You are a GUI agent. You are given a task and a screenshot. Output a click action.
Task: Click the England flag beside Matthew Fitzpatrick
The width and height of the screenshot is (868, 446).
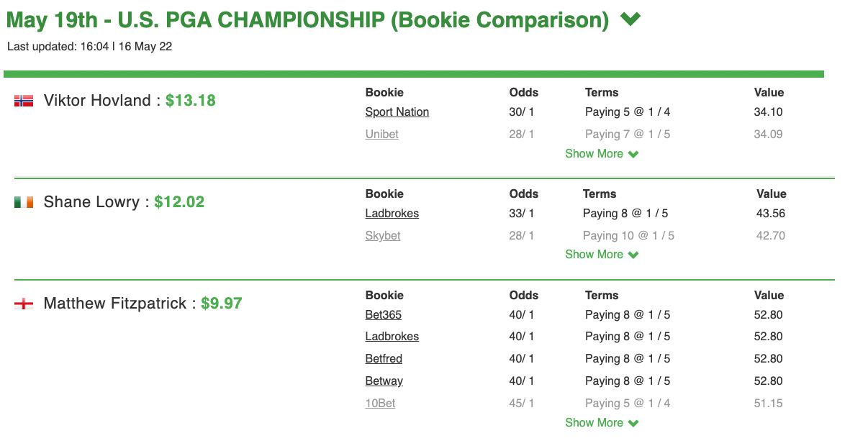click(24, 304)
